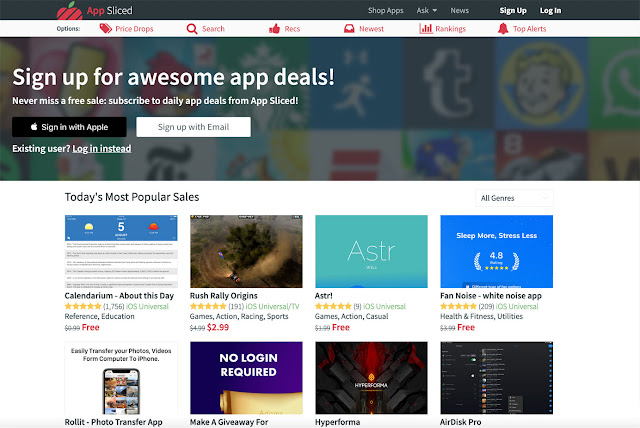Click the Top Alerts bell icon
Screen dimensions: 640x428
[x=503, y=29]
